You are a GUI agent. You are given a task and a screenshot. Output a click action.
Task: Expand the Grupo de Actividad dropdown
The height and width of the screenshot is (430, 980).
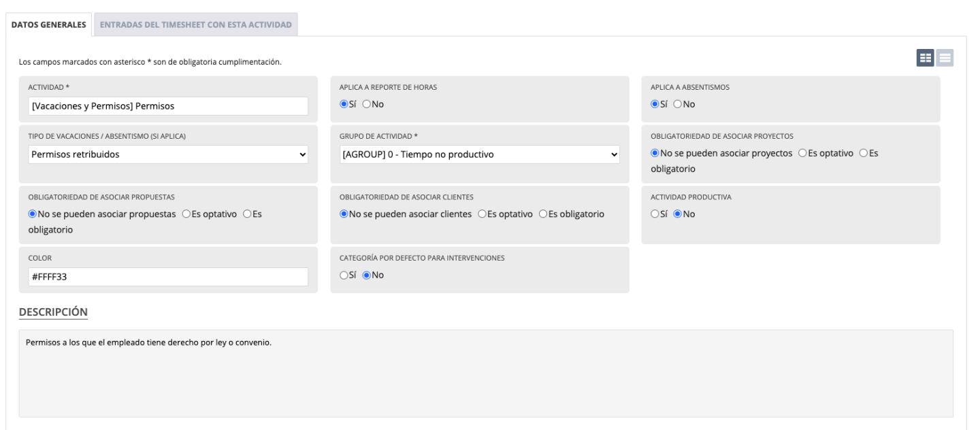[479, 154]
